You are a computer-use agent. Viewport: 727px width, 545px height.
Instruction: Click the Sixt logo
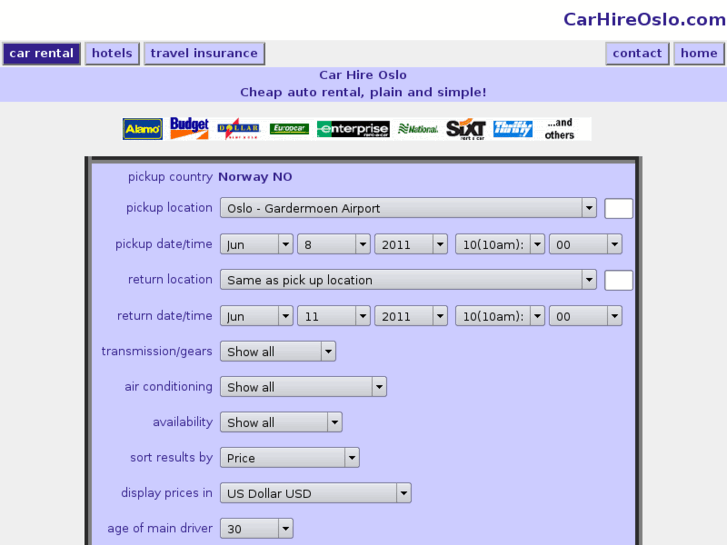click(x=466, y=129)
